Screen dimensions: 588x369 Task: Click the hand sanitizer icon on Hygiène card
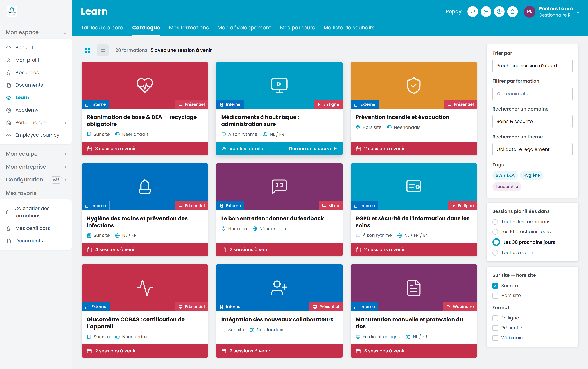145,187
